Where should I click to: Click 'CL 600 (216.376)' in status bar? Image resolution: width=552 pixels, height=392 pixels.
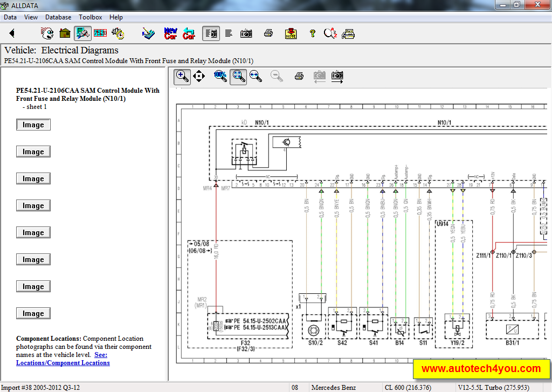(408, 388)
